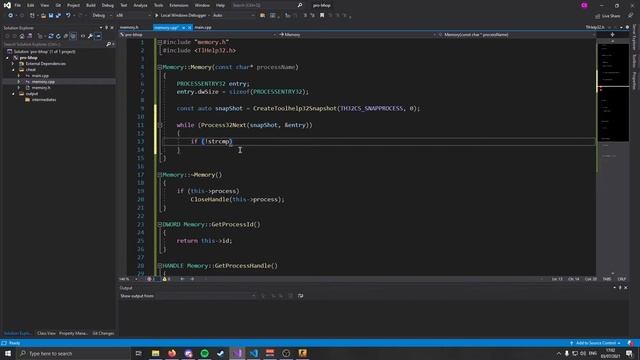Click the Solution Explorer search magnifier icon
This screenshot has width=640, height=360.
pyautogui.click(x=109, y=44)
